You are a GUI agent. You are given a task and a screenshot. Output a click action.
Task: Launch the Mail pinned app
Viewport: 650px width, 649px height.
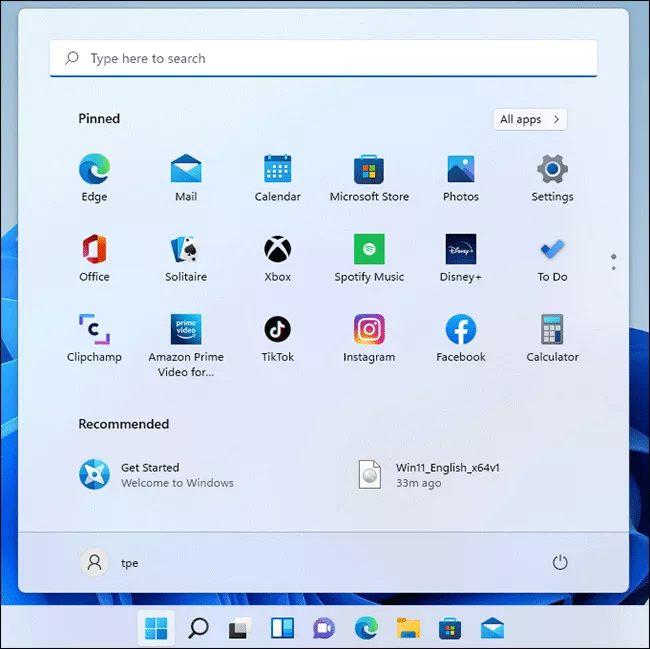tap(186, 178)
